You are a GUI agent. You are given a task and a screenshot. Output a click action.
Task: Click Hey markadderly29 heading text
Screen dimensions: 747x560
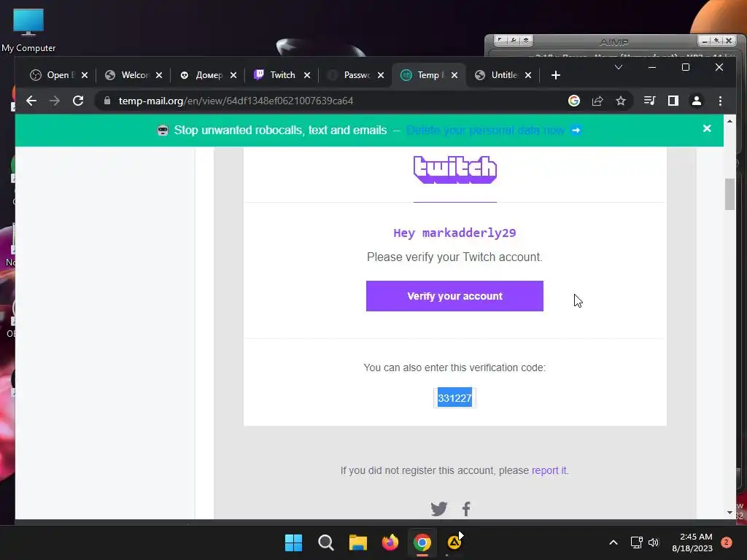tap(454, 233)
